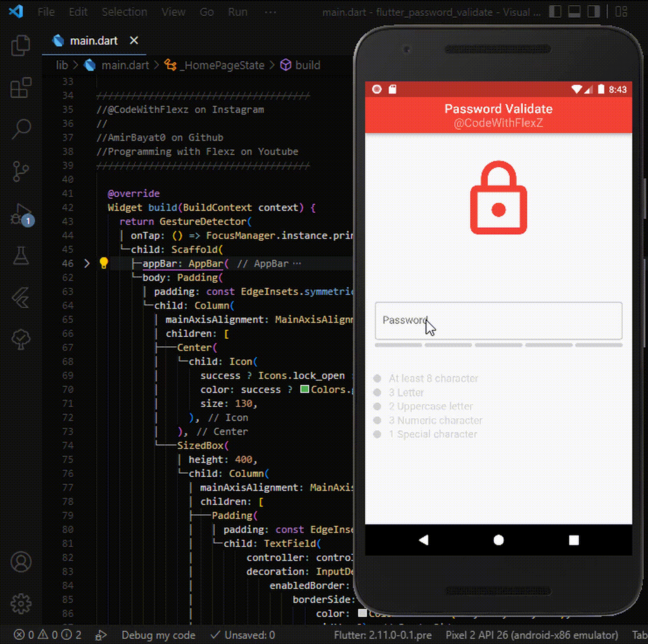Screen dimensions: 648x644
Task: Click 'Debug my code' in the status bar
Action: (x=158, y=635)
